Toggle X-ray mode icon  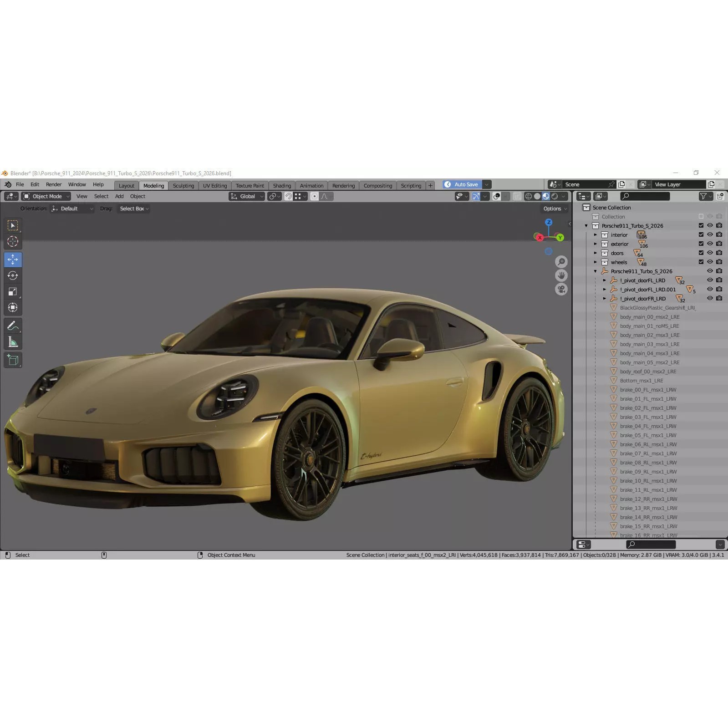517,196
